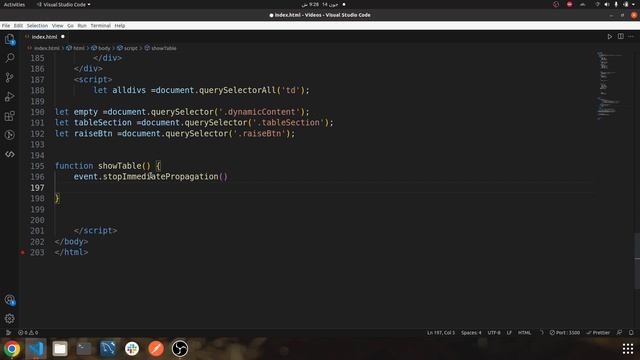Open the Source Control view

click(10, 78)
